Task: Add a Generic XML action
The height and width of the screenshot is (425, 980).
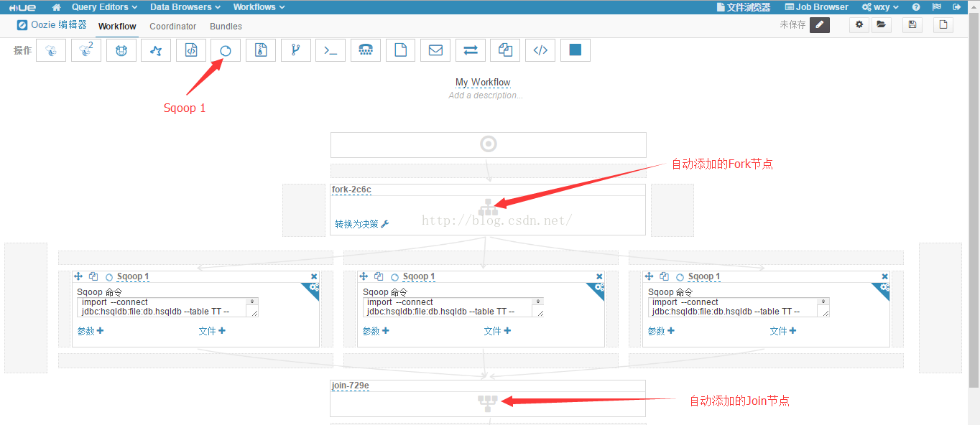Action: point(540,50)
